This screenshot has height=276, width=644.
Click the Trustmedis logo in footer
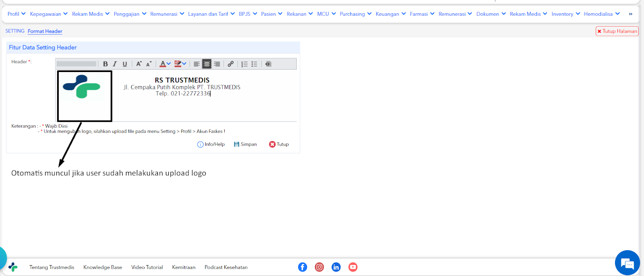pyautogui.click(x=13, y=267)
